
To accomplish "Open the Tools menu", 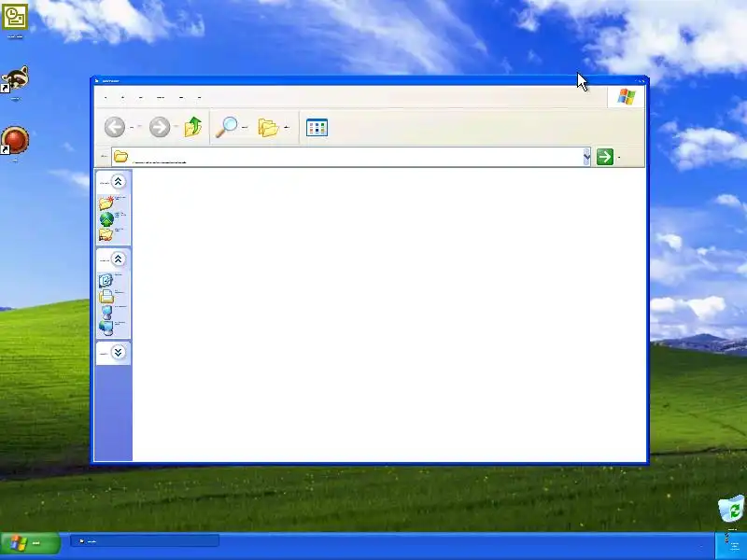I will pyautogui.click(x=181, y=98).
